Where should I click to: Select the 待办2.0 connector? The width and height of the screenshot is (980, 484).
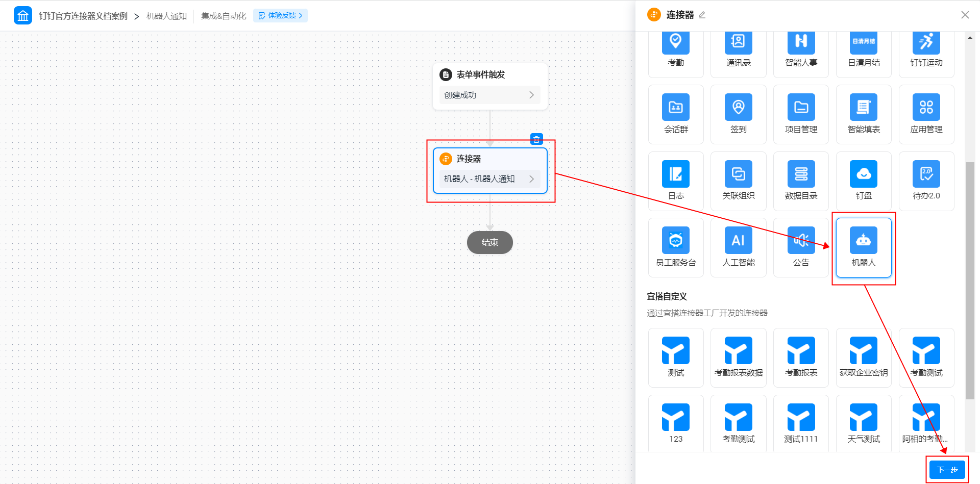pos(926,181)
